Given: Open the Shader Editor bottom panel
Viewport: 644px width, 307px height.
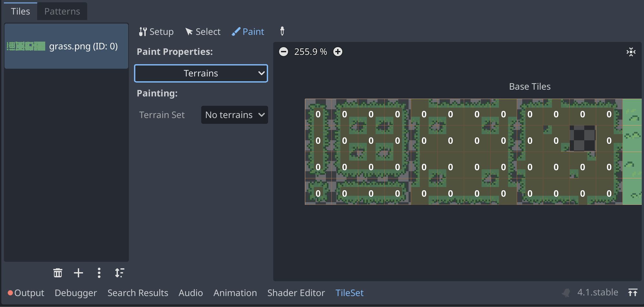Looking at the screenshot, I should pos(296,293).
